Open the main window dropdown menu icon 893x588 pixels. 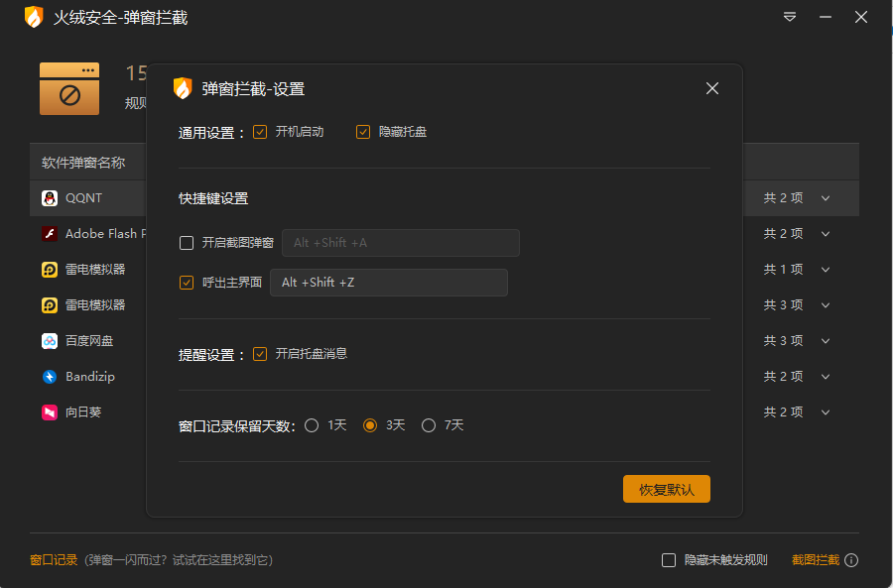point(790,17)
